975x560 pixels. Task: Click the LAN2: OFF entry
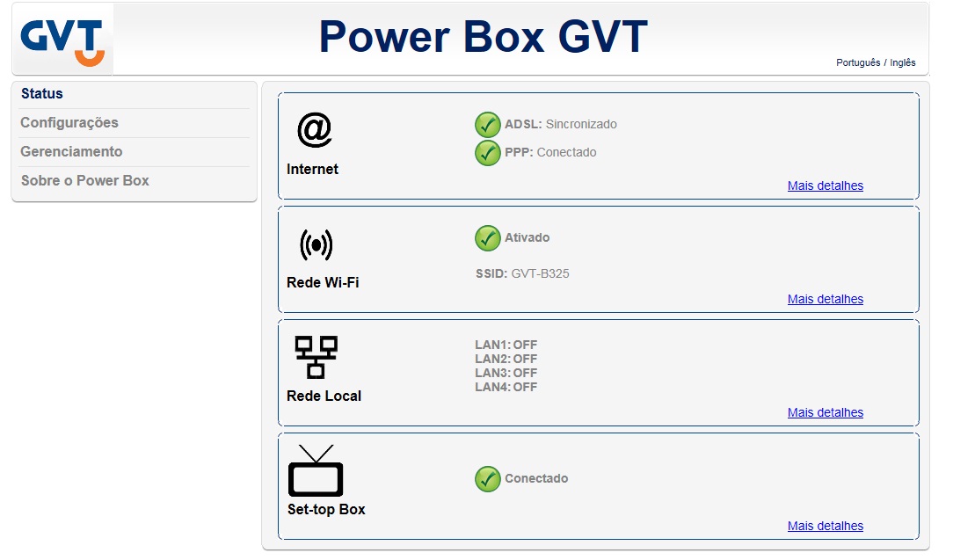(506, 359)
